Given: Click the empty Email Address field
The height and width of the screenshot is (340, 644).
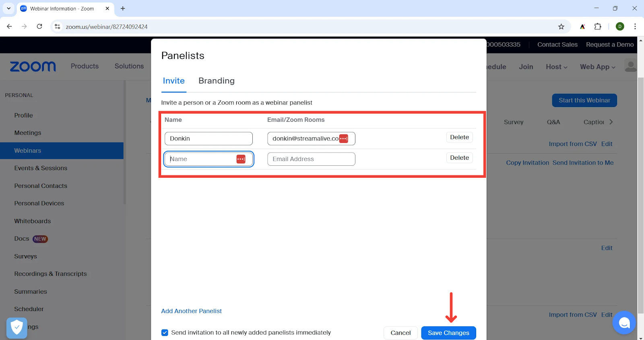Looking at the screenshot, I should [x=311, y=159].
